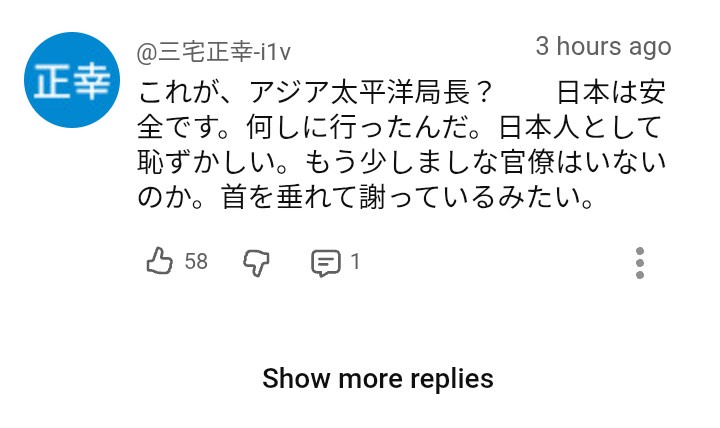Dislike the comment with thumbs-down icon
The image size is (720, 428).
(x=256, y=263)
